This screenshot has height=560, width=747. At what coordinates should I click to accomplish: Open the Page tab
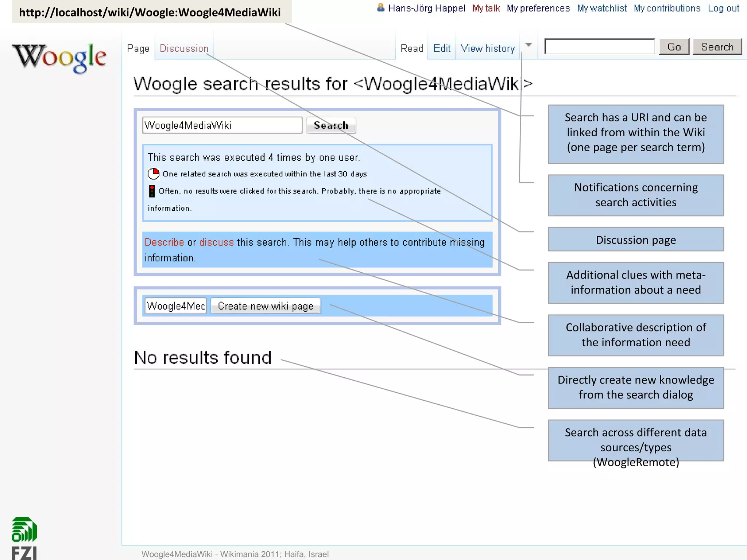coord(138,48)
